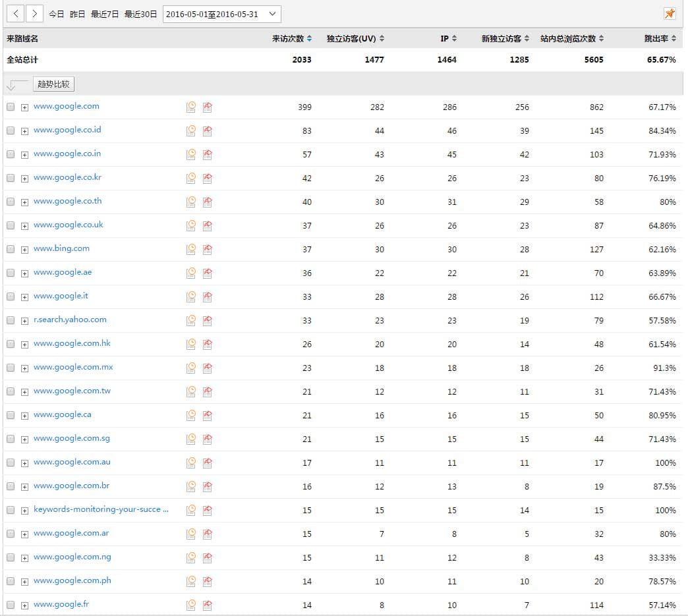Select checkbox next to www.google.co.in
Screen dimensions: 688x616
[11, 154]
